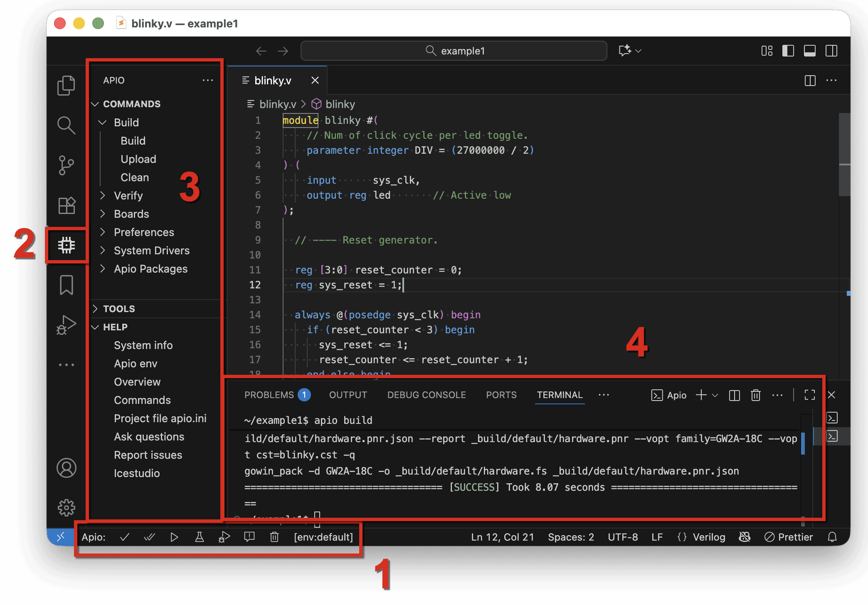
Task: Click the Apio upload play icon in status bar
Action: coord(174,537)
